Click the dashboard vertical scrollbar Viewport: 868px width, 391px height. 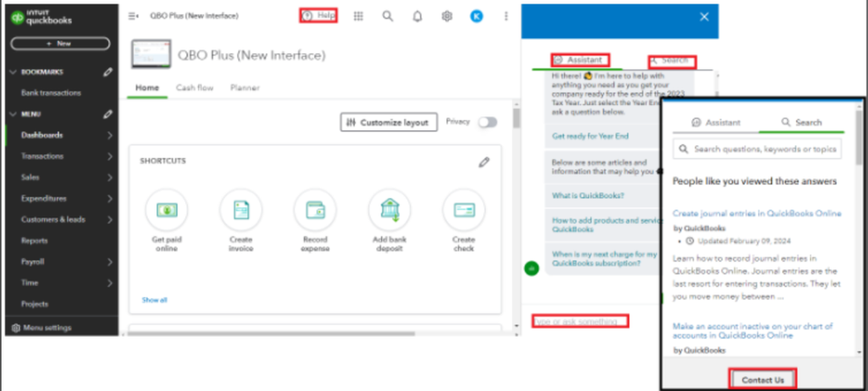click(x=516, y=118)
